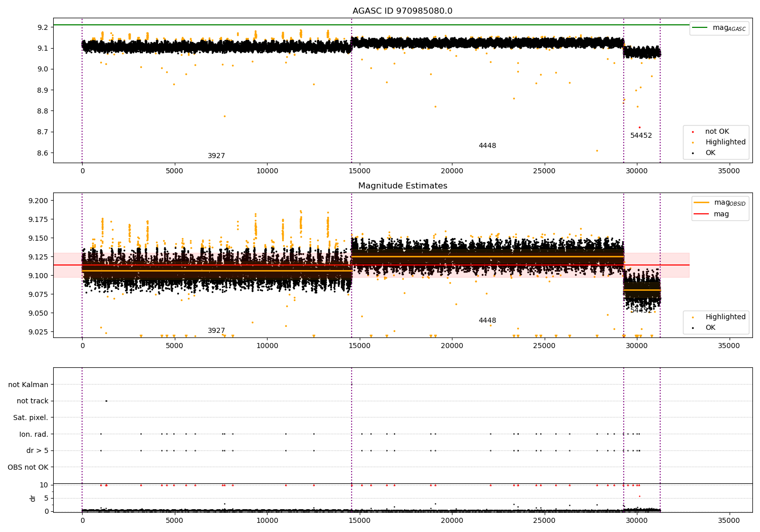760x532 pixels.
Task: Click the '4448' obsid label in middle plot
Action: coord(487,321)
